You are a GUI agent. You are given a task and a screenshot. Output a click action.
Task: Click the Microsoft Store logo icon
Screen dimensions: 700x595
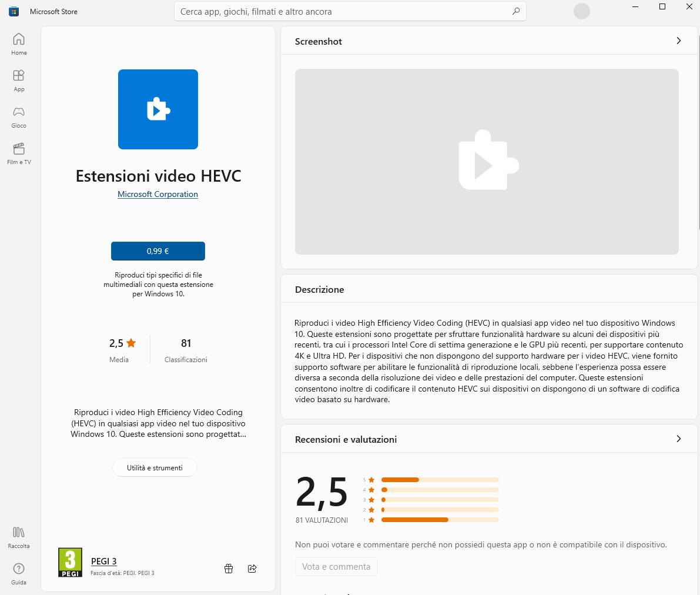pos(14,12)
